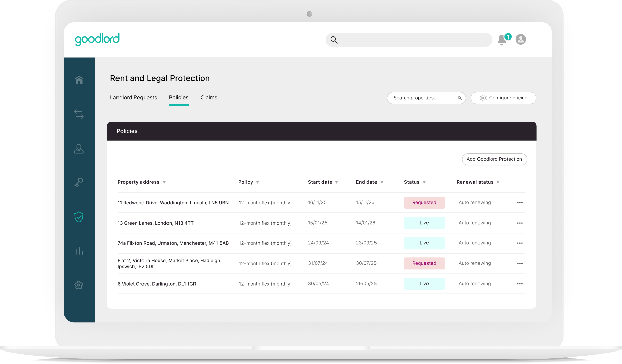Image resolution: width=622 pixels, height=364 pixels.
Task: Switch to the Claims tab
Action: click(x=208, y=97)
